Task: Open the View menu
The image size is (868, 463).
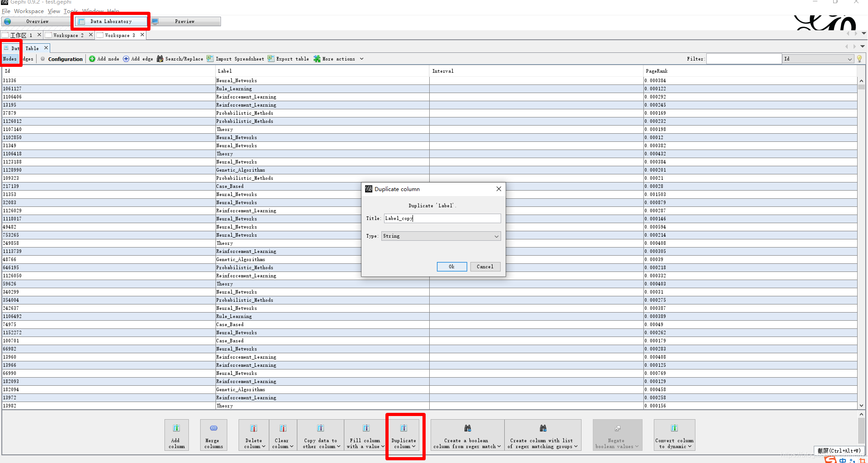Action: [x=54, y=11]
